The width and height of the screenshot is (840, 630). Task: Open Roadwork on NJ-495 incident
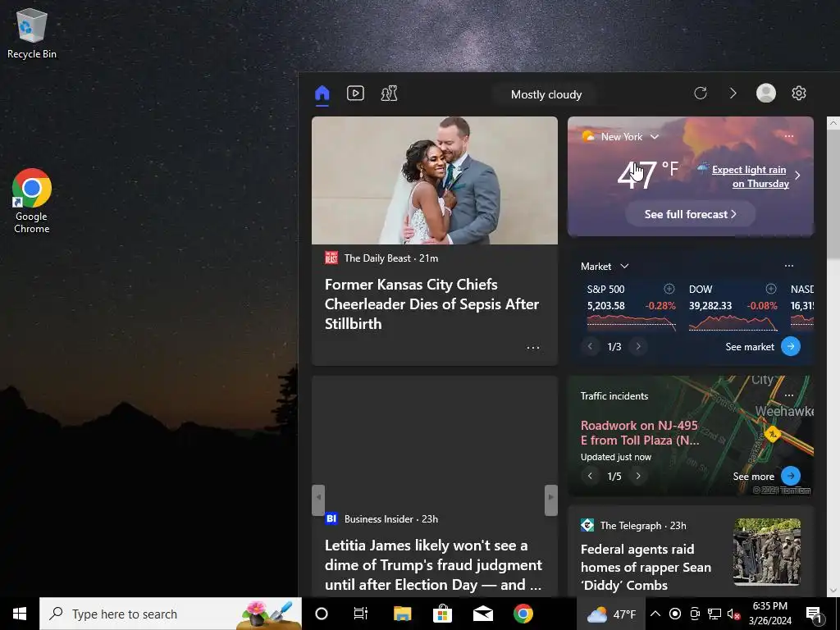pos(640,433)
